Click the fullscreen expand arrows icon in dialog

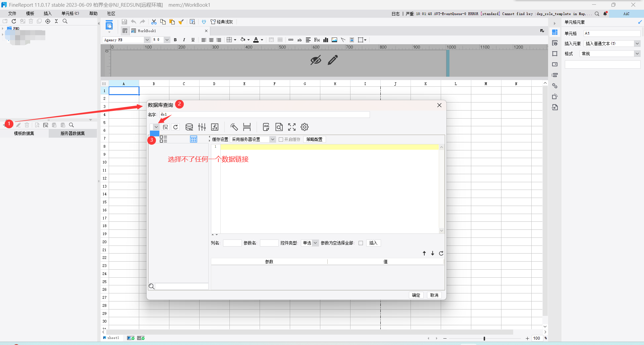pos(292,127)
